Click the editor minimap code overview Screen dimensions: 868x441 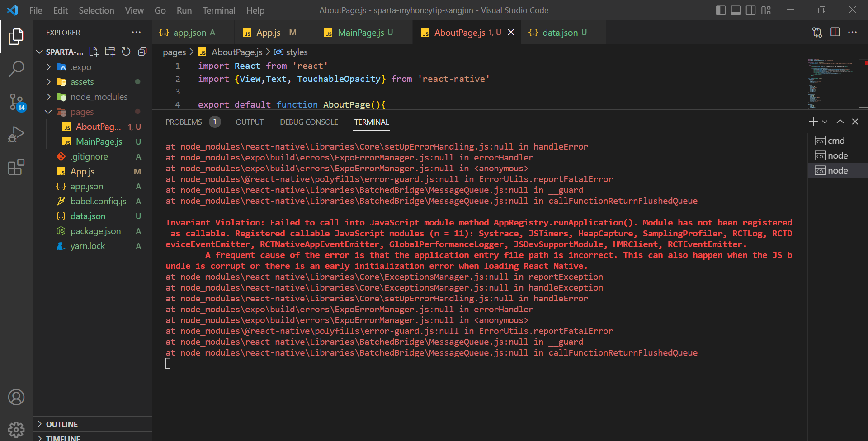833,84
